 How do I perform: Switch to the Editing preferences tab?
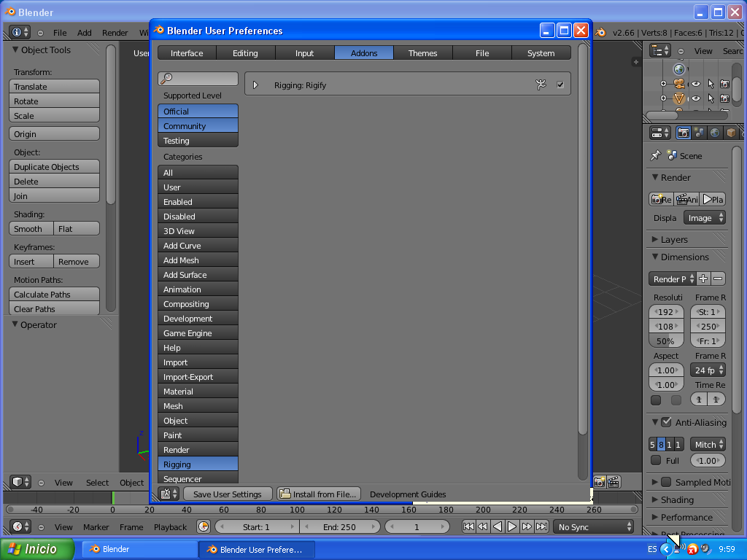click(x=245, y=52)
